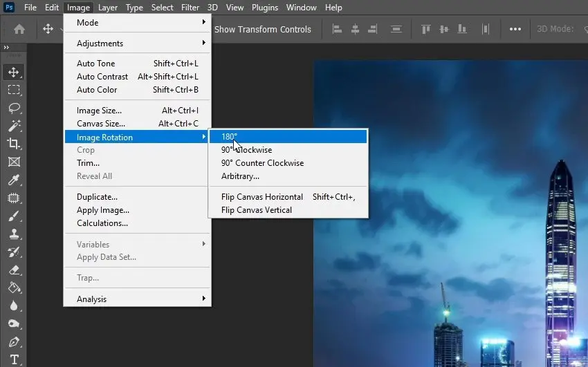Click the highlighted Image Rotation menu entry
Screen dimensions: 588x367
(x=138, y=137)
